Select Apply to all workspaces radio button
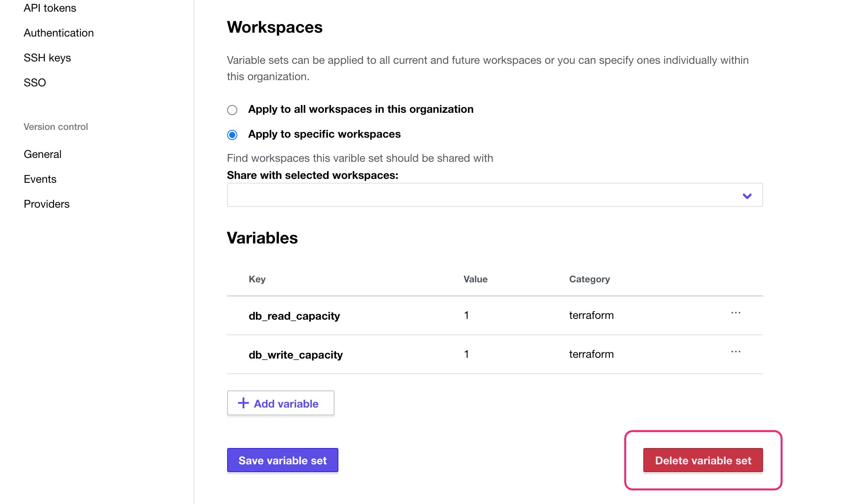 coord(232,110)
